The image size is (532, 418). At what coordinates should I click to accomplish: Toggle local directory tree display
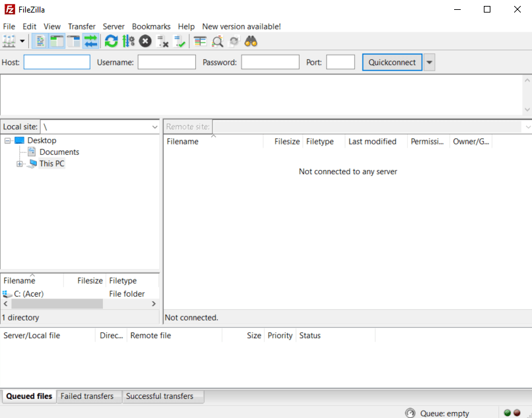tap(57, 42)
